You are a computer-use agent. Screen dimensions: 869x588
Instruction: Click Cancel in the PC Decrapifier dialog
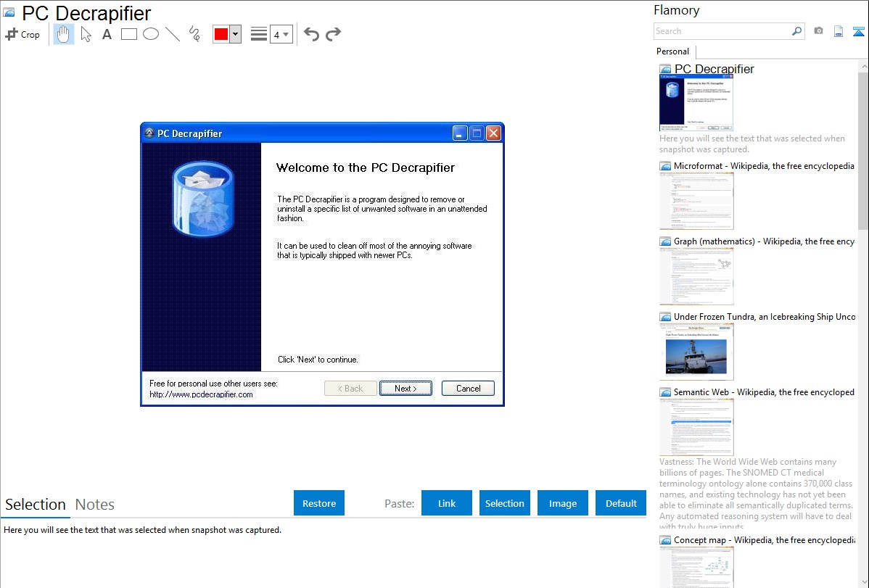469,389
